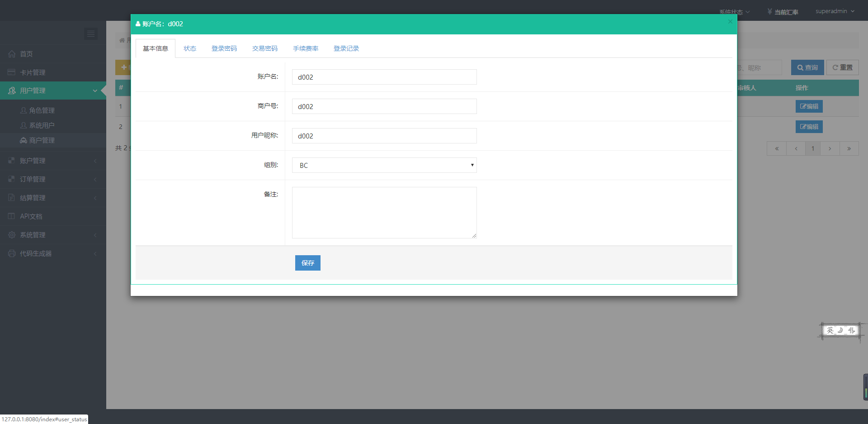Expand the 结算管理 menu chevron
This screenshot has height=424, width=868.
95,198
